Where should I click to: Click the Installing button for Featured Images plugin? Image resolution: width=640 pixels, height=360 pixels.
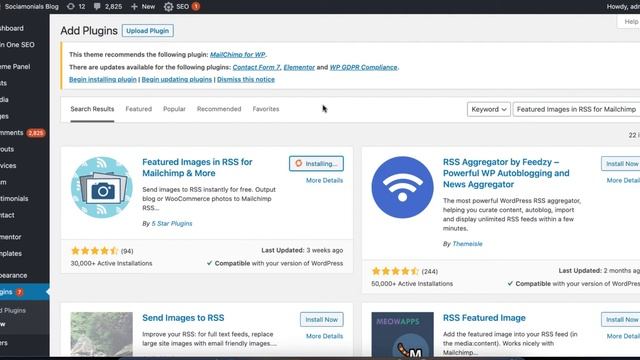(x=316, y=164)
